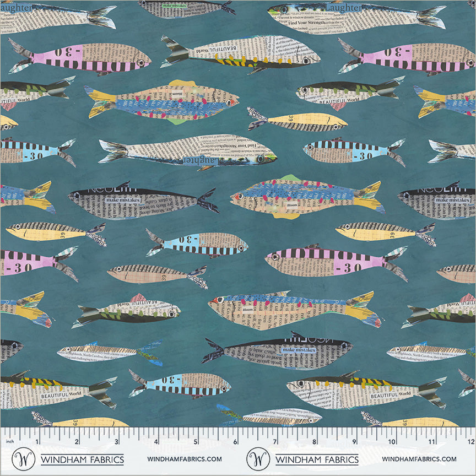Open WINDHAMFABRICS.COM link near the 11-inch mark
Viewport: 476px width, 476px height.
419,459
